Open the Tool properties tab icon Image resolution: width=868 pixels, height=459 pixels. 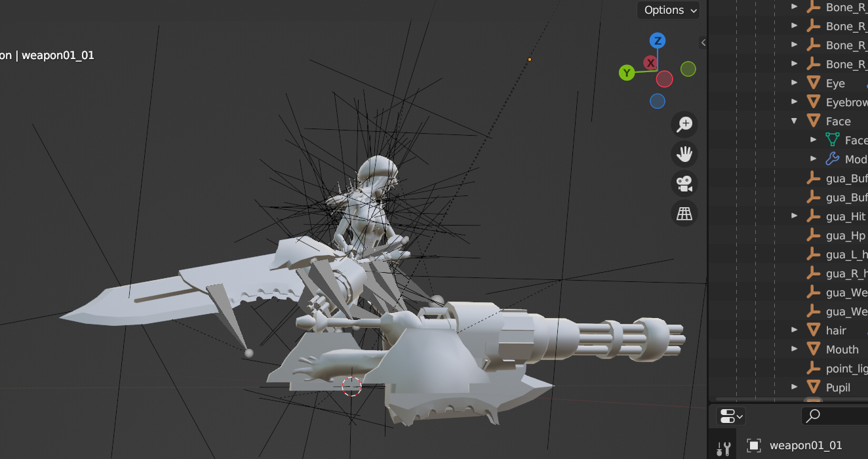(x=724, y=449)
